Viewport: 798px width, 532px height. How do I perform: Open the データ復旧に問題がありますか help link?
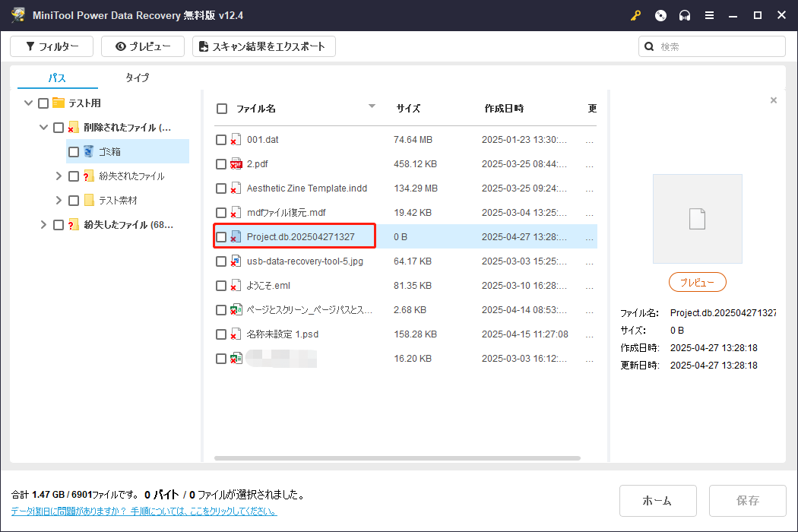pyautogui.click(x=144, y=511)
